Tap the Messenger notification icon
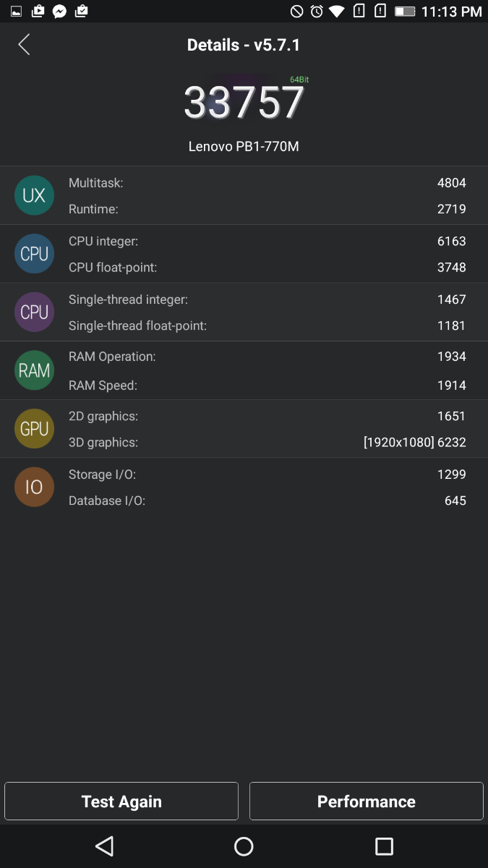 [x=60, y=11]
